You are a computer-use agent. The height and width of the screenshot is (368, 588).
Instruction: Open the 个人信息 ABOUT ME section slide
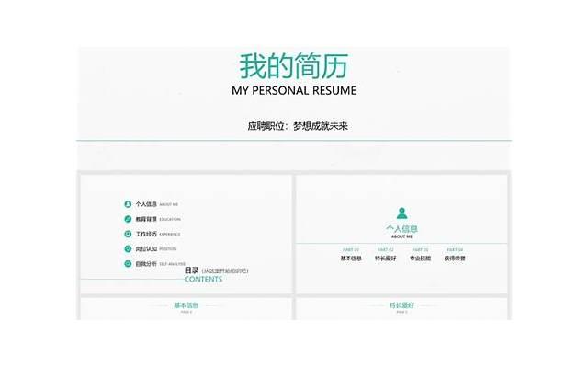pos(401,234)
